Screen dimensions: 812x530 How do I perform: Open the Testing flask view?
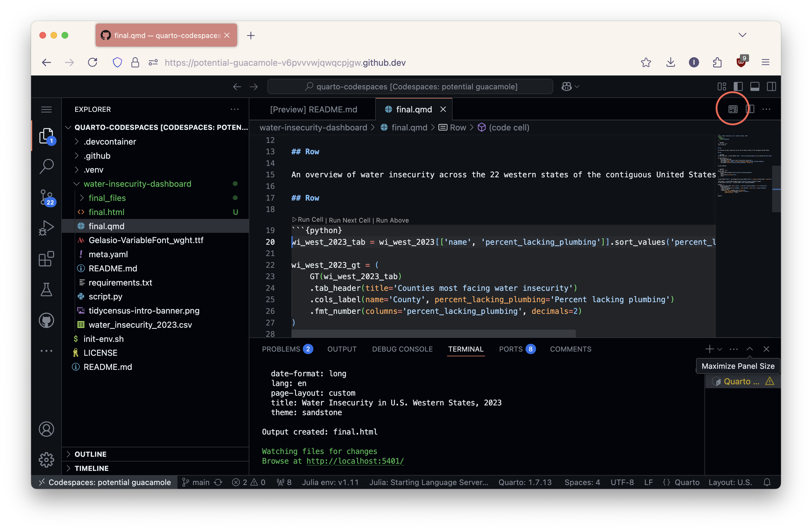click(46, 289)
